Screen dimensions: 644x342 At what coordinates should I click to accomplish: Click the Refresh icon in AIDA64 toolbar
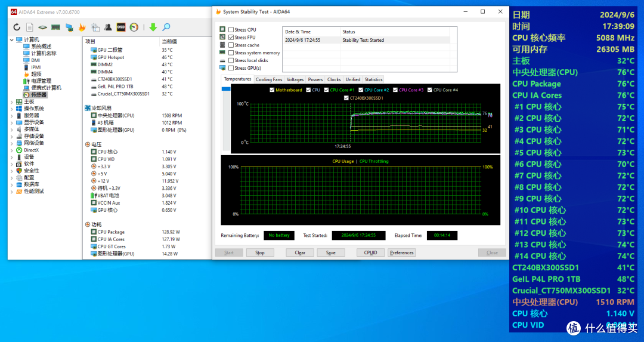(x=17, y=27)
